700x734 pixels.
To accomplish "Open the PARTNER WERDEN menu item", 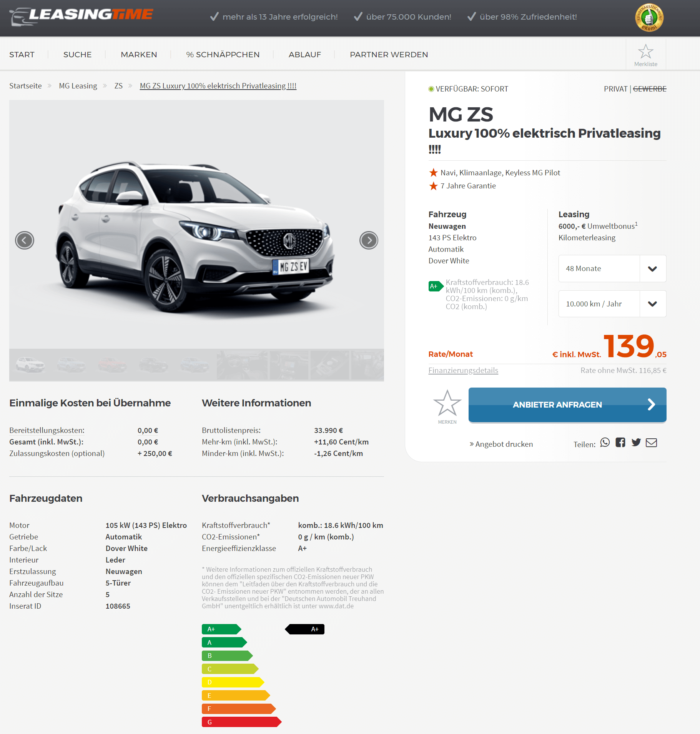I will click(x=389, y=55).
